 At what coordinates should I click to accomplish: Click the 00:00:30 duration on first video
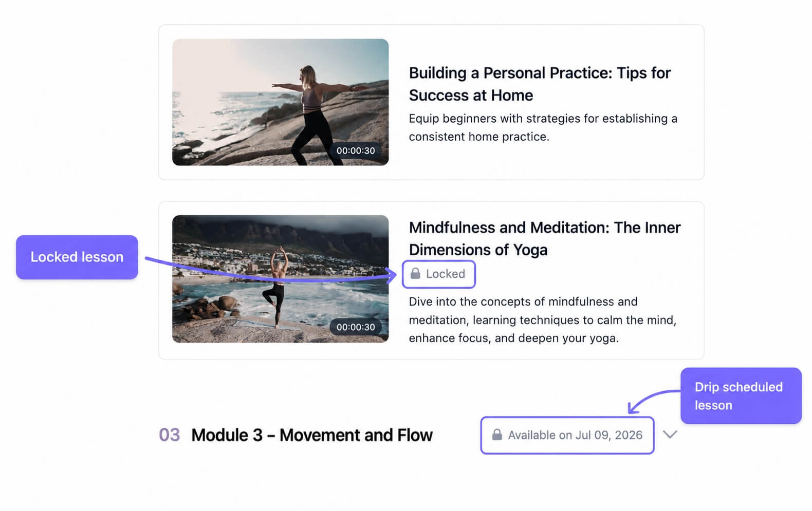point(356,150)
